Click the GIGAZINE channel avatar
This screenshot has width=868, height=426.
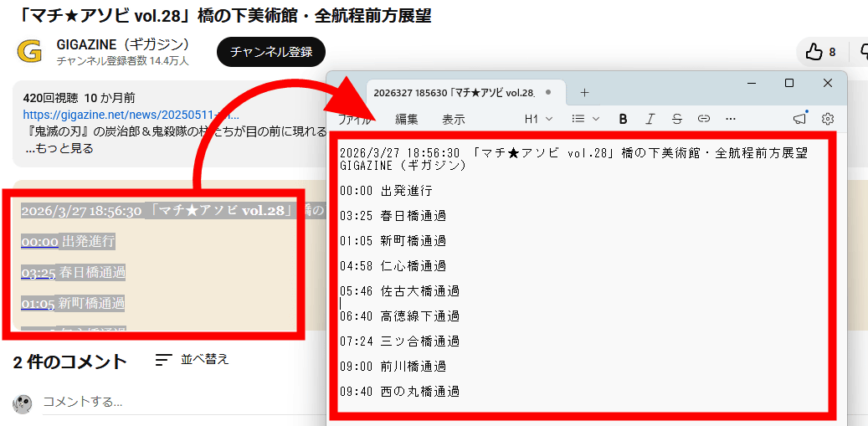tap(29, 52)
